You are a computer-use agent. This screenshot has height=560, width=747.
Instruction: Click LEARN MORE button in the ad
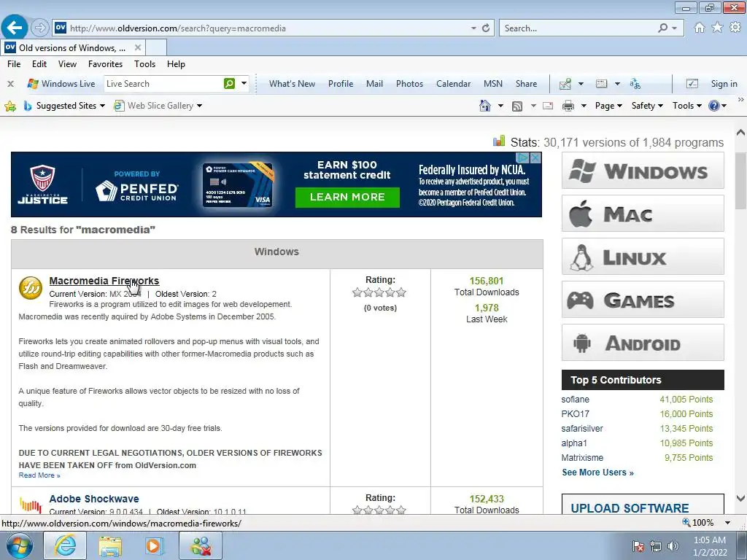pos(347,197)
